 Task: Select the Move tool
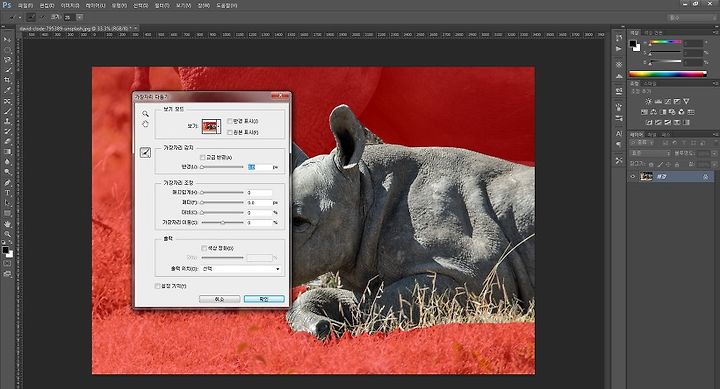(x=7, y=39)
